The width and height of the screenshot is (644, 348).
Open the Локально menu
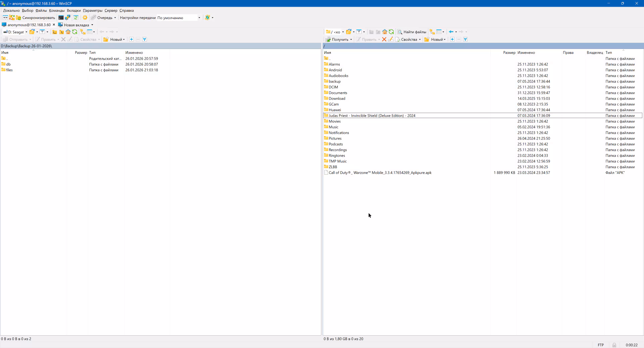(x=11, y=10)
